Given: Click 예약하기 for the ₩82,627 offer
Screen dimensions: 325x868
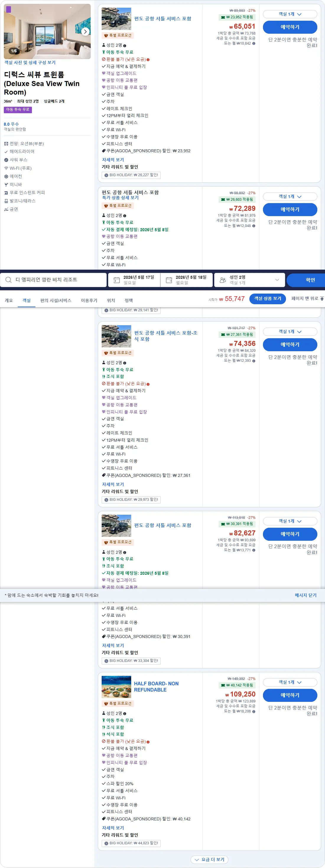Looking at the screenshot, I should tap(290, 534).
